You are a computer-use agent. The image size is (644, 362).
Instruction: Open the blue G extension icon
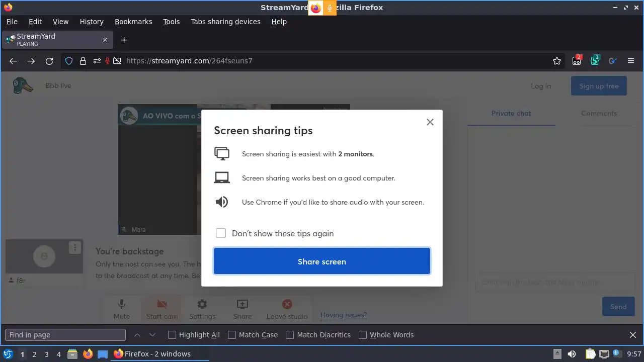pyautogui.click(x=612, y=61)
